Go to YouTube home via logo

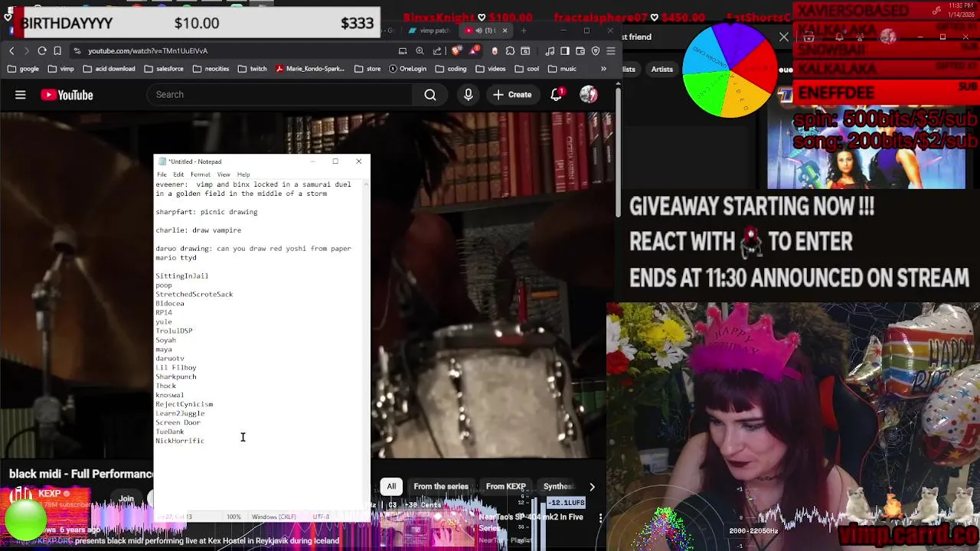pos(67,95)
